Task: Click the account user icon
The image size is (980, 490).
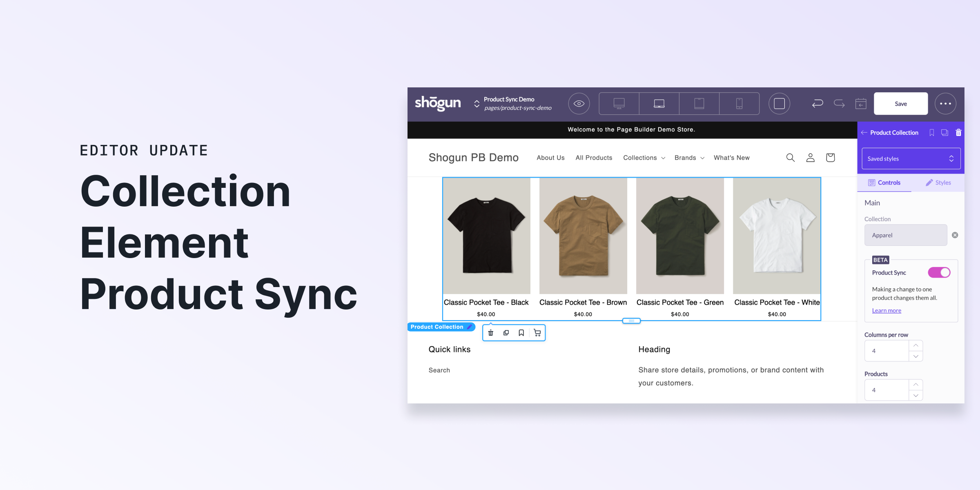Action: point(811,158)
